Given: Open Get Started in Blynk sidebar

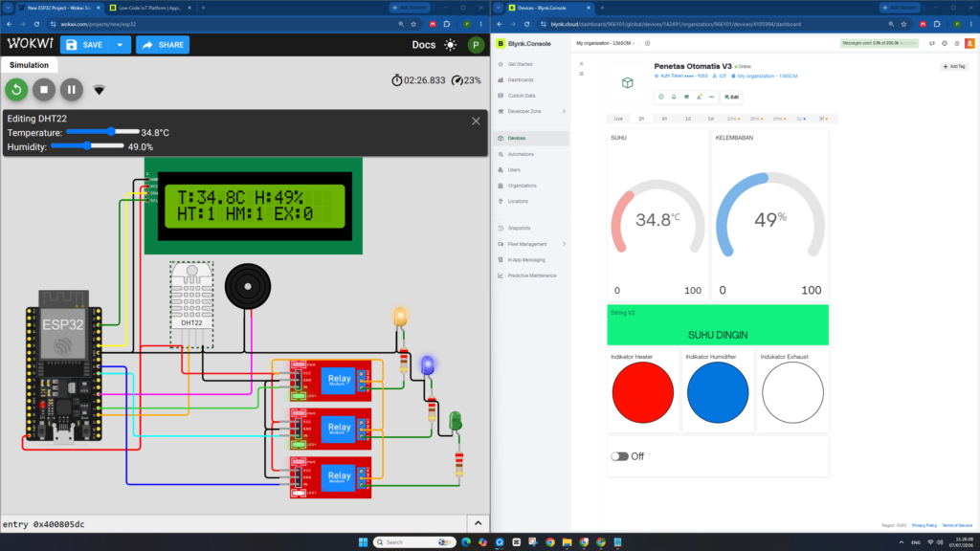Looking at the screenshot, I should tap(520, 64).
